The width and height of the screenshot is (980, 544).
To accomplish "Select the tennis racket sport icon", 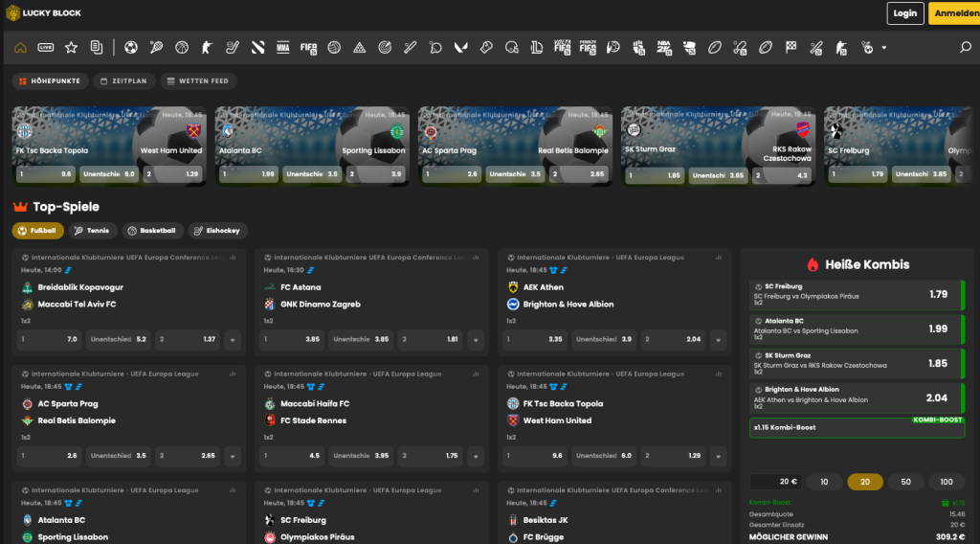I will pyautogui.click(x=156, y=48).
